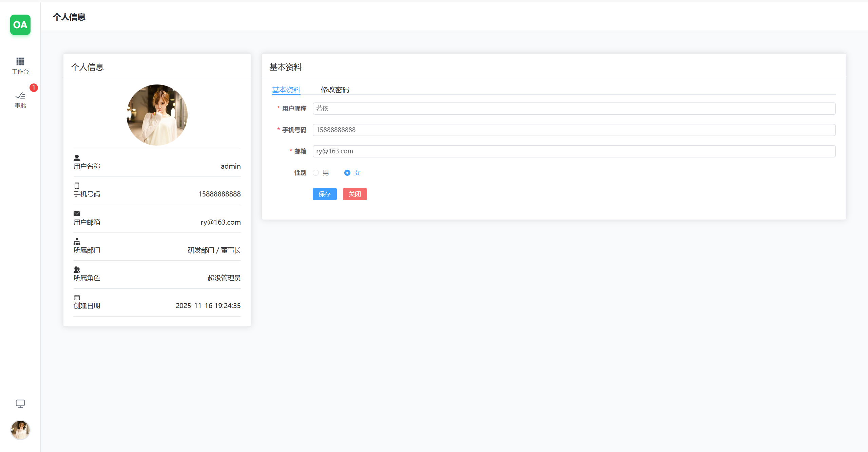Click the ry@163.com value in the left card
The width and height of the screenshot is (868, 452).
click(221, 222)
